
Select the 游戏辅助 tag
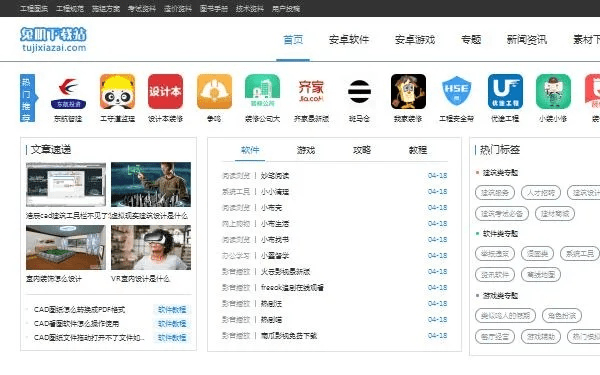[x=541, y=337]
